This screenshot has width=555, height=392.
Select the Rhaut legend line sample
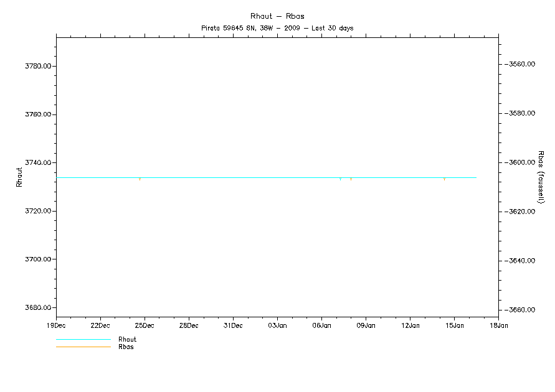[83, 340]
